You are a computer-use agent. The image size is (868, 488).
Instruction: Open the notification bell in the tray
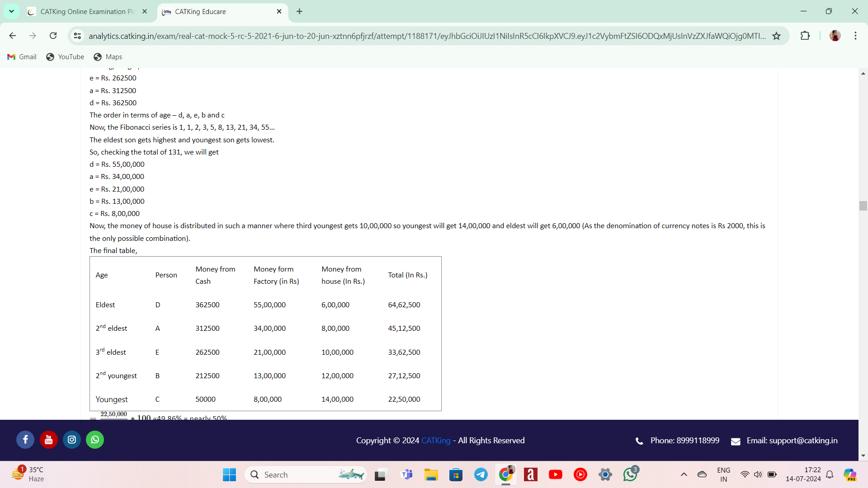[x=830, y=474]
